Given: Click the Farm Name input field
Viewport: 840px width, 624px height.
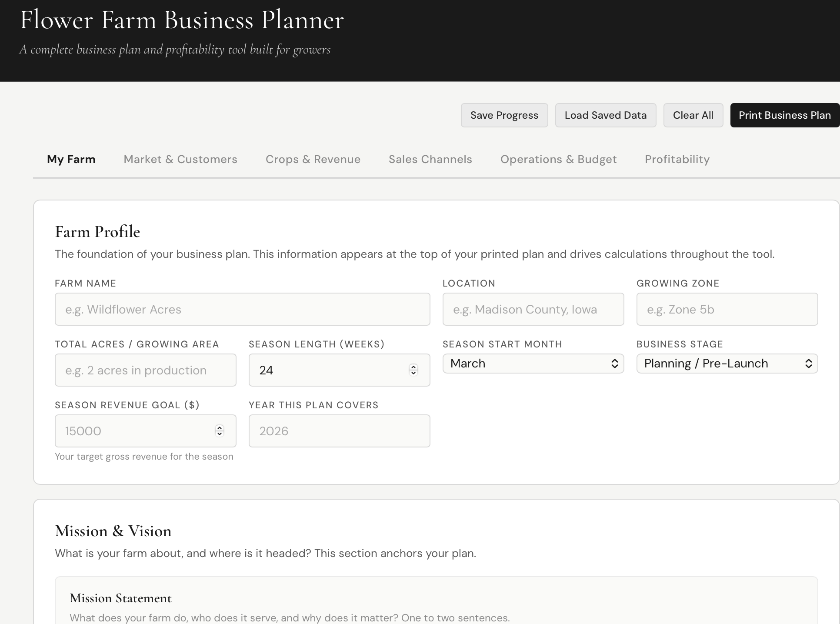Looking at the screenshot, I should pos(242,309).
